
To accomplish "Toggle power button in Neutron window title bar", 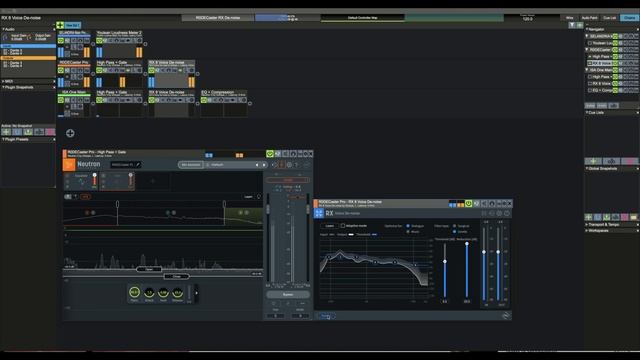I will click(x=269, y=154).
